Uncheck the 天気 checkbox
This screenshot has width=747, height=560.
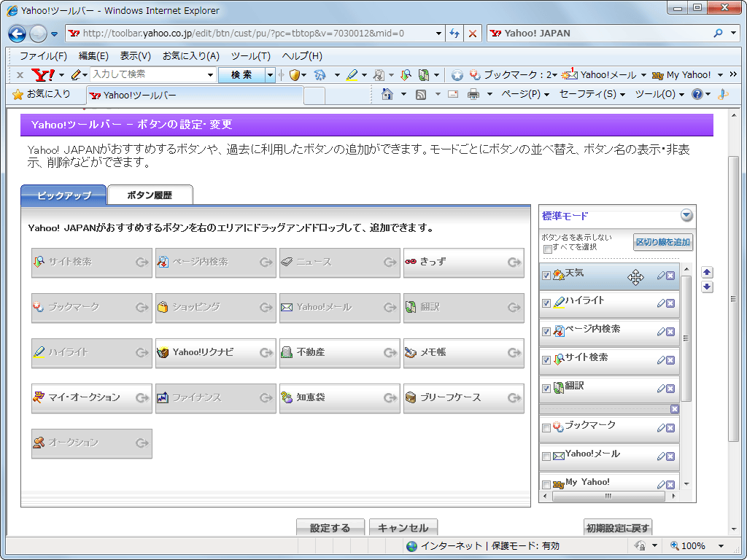point(546,276)
